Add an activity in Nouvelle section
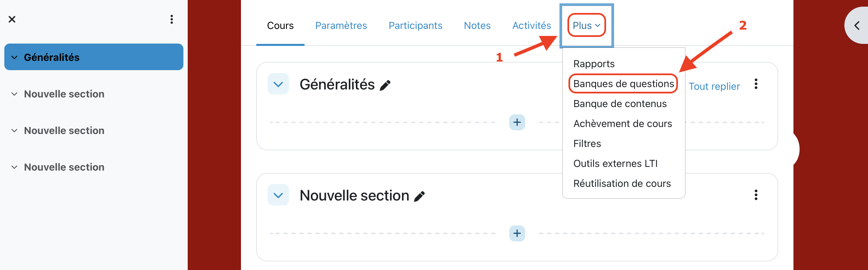 point(517,233)
